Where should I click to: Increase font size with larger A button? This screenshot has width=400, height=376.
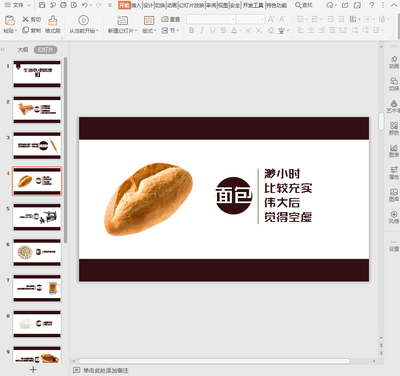(x=271, y=19)
